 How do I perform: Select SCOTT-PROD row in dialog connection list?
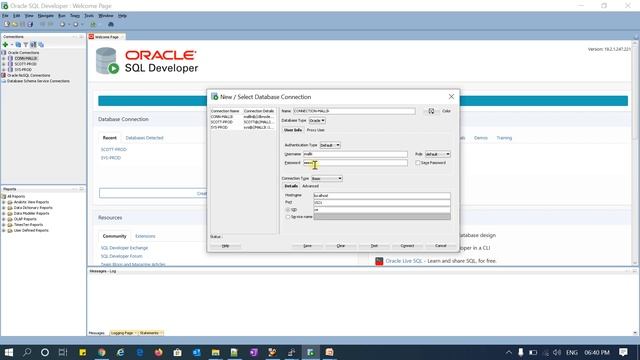(x=243, y=122)
